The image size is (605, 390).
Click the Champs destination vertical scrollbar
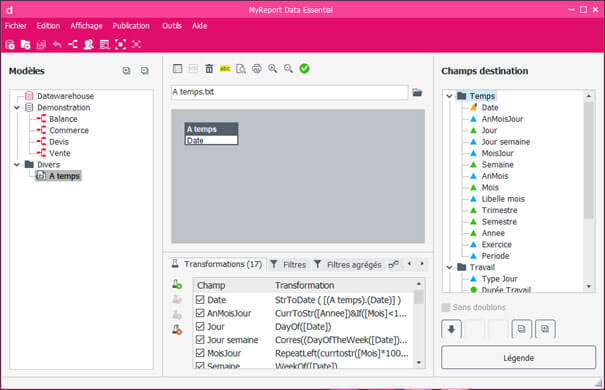pyautogui.click(x=588, y=160)
